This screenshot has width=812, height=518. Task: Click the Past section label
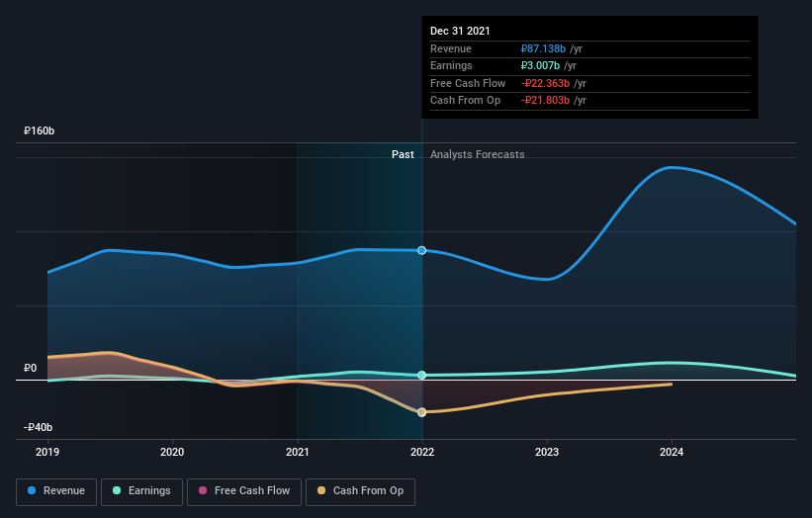tap(403, 155)
